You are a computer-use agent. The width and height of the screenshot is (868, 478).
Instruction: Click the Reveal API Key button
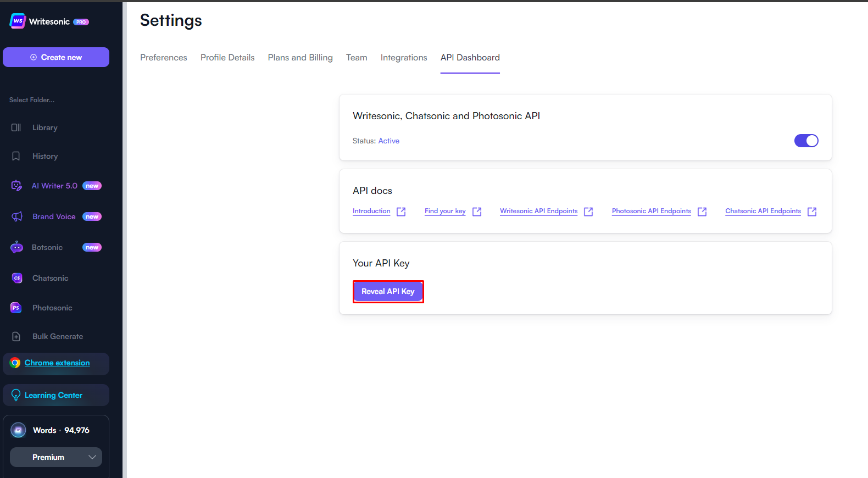tap(388, 292)
